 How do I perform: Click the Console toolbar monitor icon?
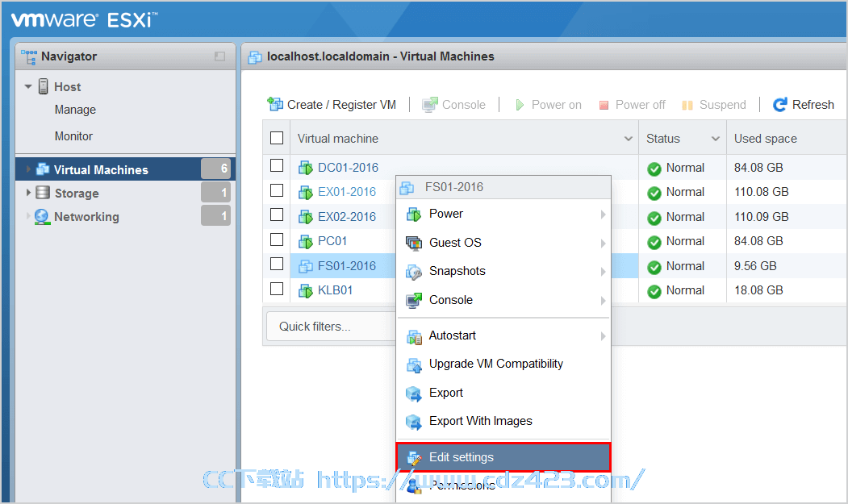(430, 104)
